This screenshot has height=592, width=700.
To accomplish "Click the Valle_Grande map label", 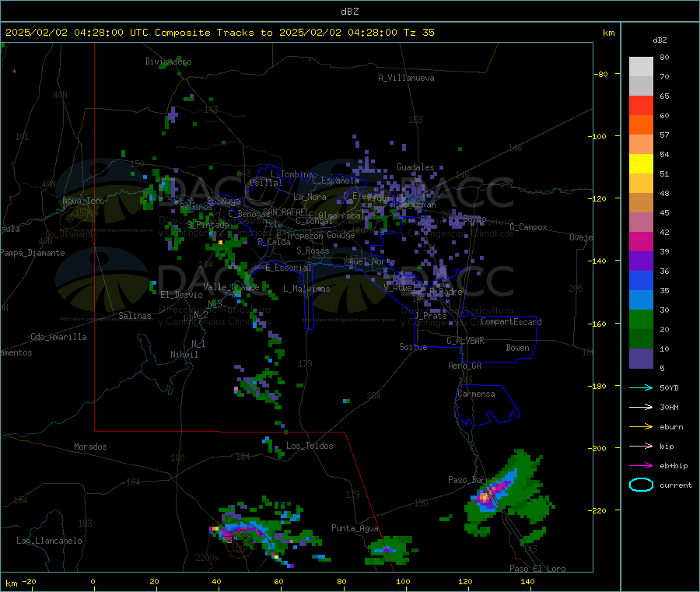I will 231,287.
